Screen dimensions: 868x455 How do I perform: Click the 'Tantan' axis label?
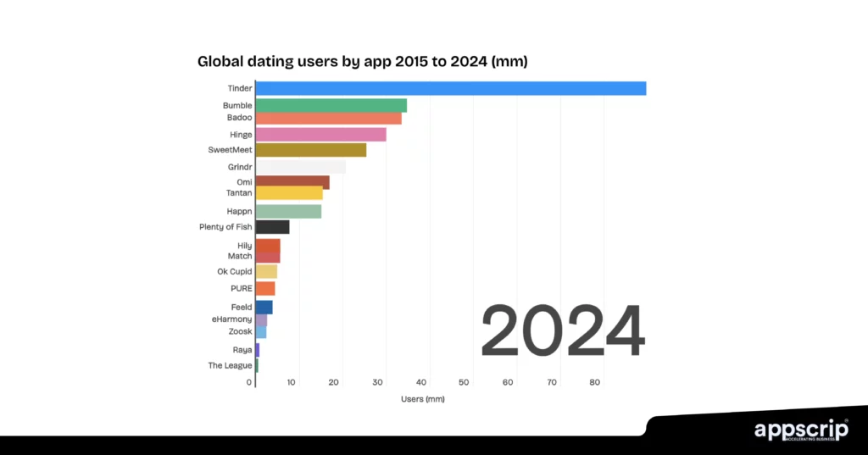click(238, 193)
